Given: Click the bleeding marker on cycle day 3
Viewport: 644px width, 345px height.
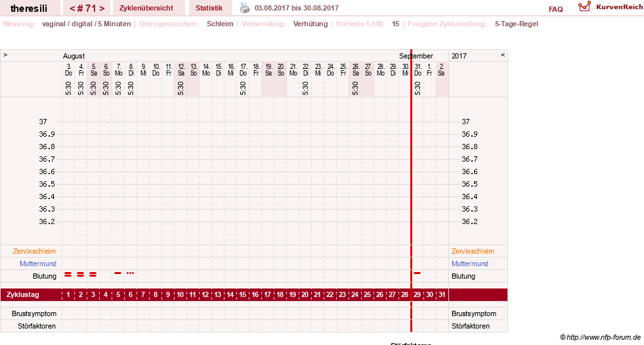Looking at the screenshot, I should click(93, 274).
